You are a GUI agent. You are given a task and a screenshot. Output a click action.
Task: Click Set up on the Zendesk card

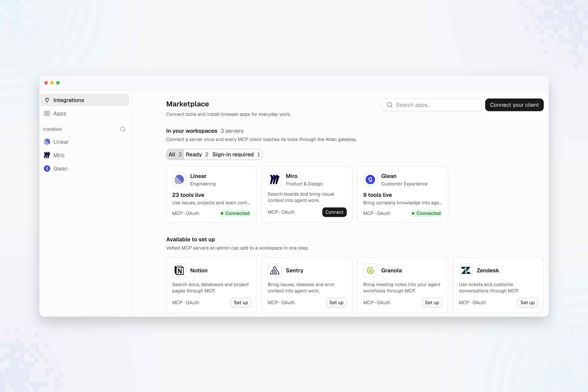coord(527,303)
